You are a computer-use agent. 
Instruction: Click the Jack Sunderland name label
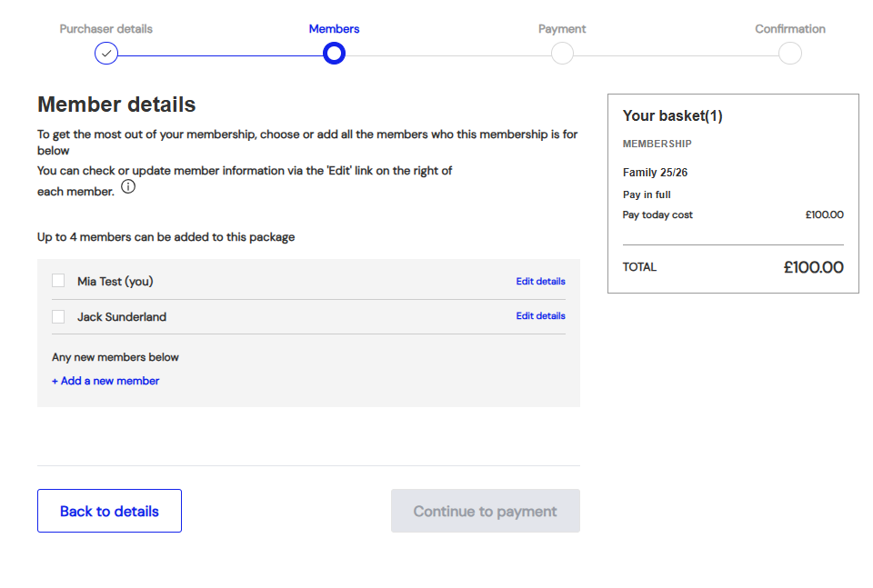[122, 317]
